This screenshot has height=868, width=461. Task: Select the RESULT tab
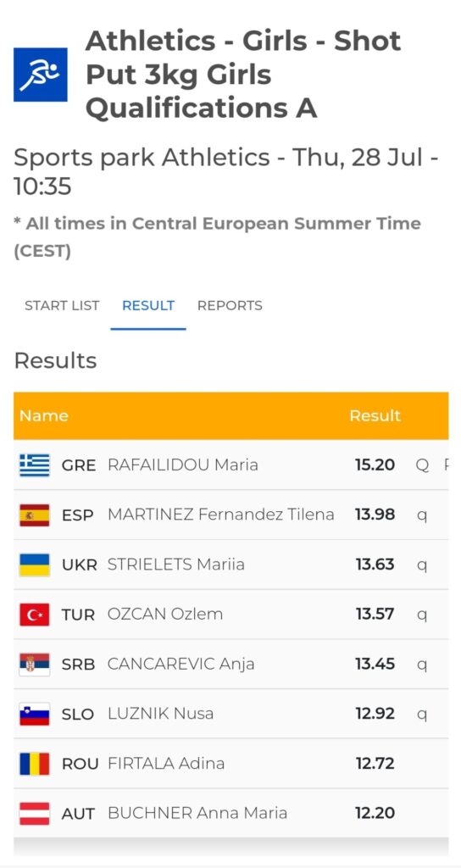tap(148, 305)
